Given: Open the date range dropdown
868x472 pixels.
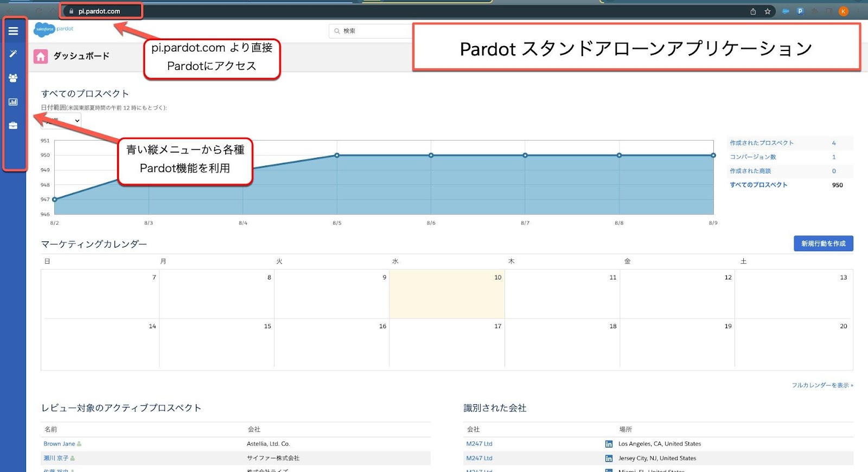Looking at the screenshot, I should tap(61, 120).
